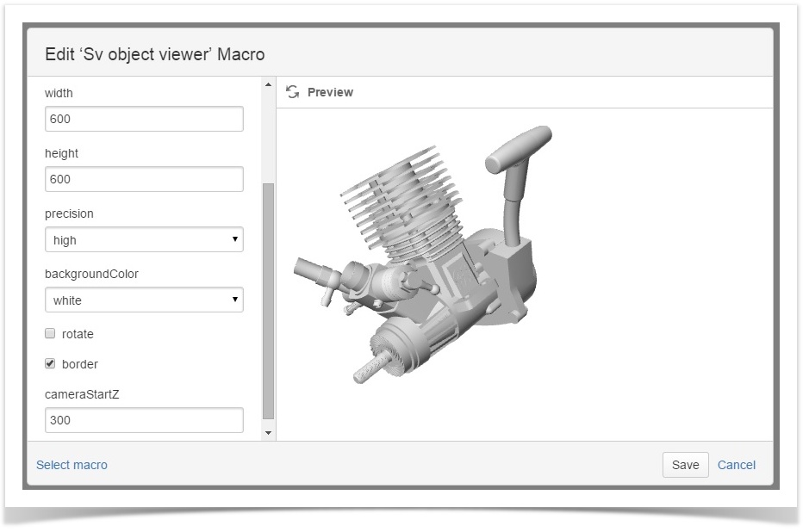Click the Preview label in the header

click(x=330, y=92)
